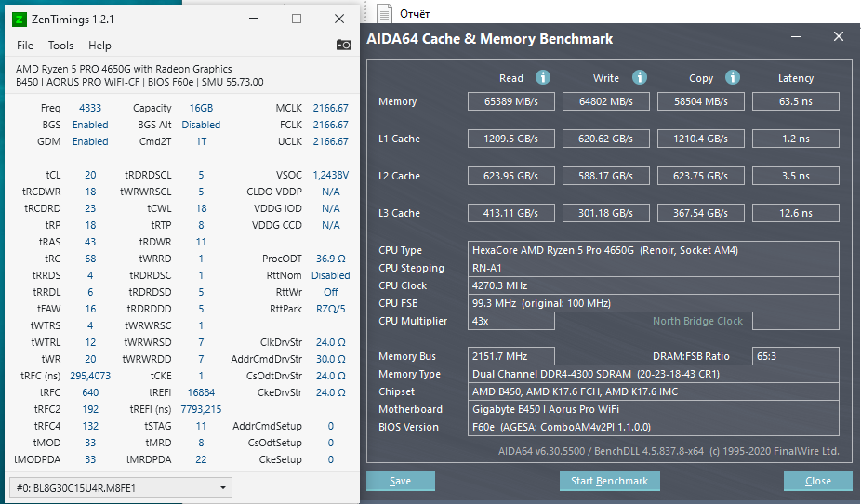Screen dimensions: 861x504
Task: Click the AddrCmdDrvStr value 30.0 Ω
Action: click(331, 359)
